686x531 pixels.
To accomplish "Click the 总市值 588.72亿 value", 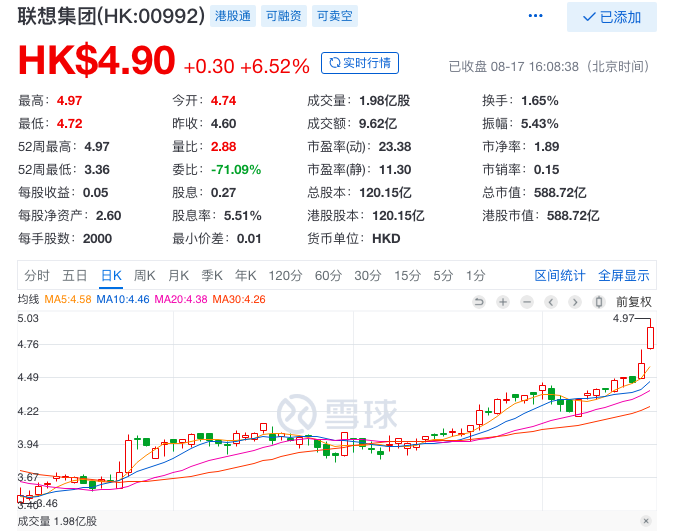I will point(560,192).
